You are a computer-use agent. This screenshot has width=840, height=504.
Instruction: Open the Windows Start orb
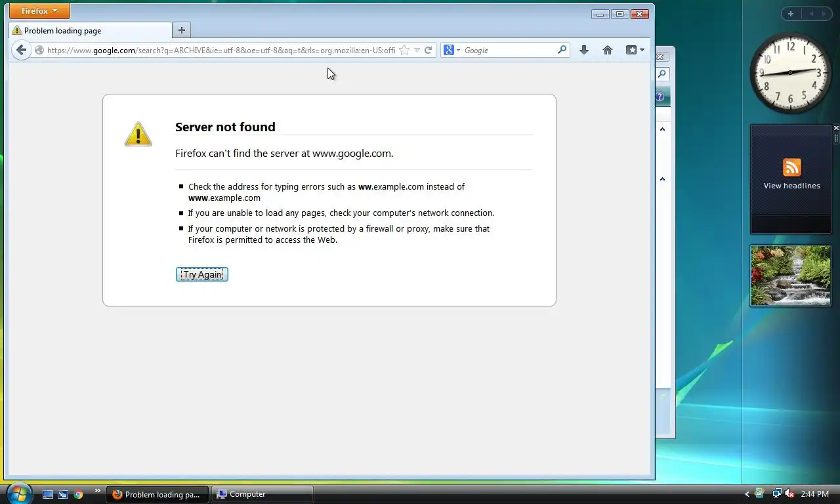(x=19, y=493)
